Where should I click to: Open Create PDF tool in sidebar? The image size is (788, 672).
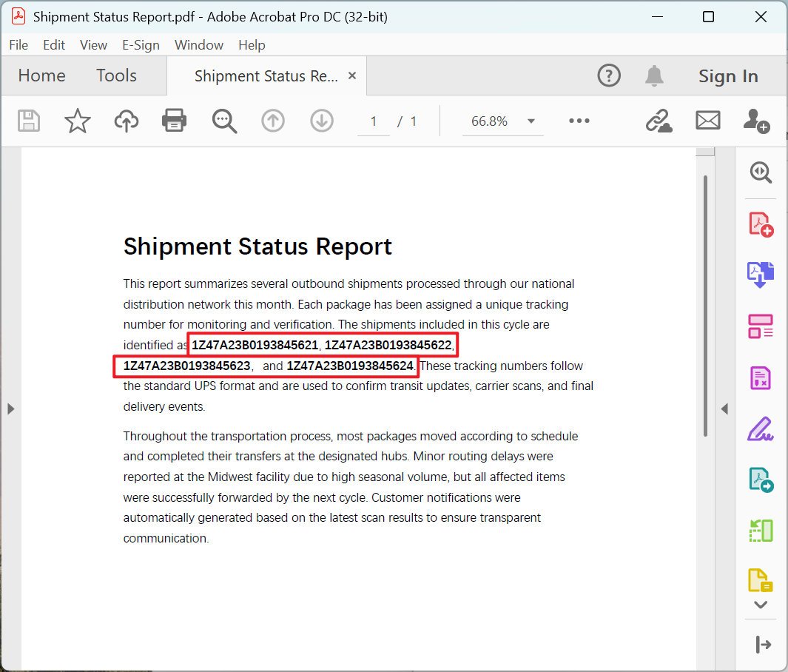click(x=761, y=224)
